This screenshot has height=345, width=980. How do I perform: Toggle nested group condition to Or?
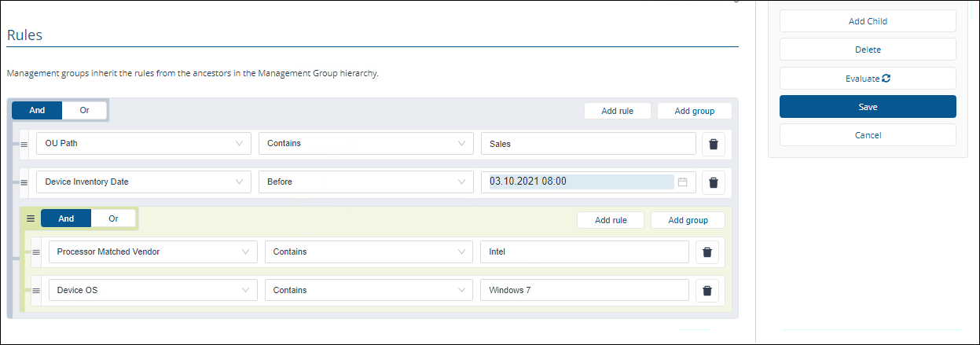point(113,218)
